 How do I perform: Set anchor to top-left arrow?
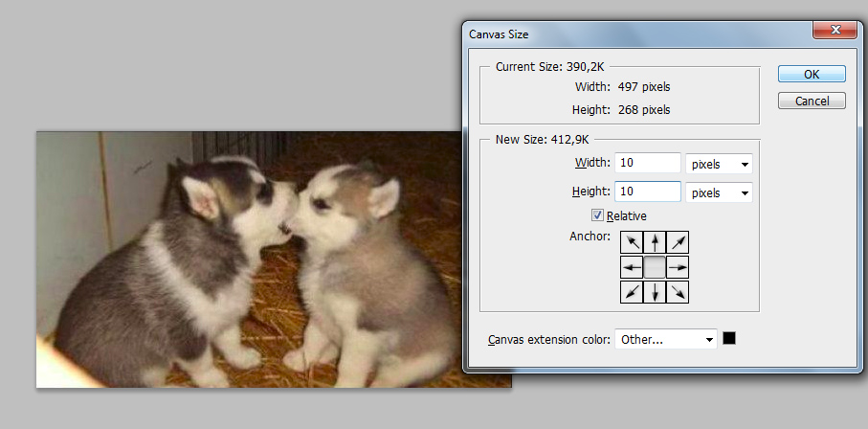[632, 242]
